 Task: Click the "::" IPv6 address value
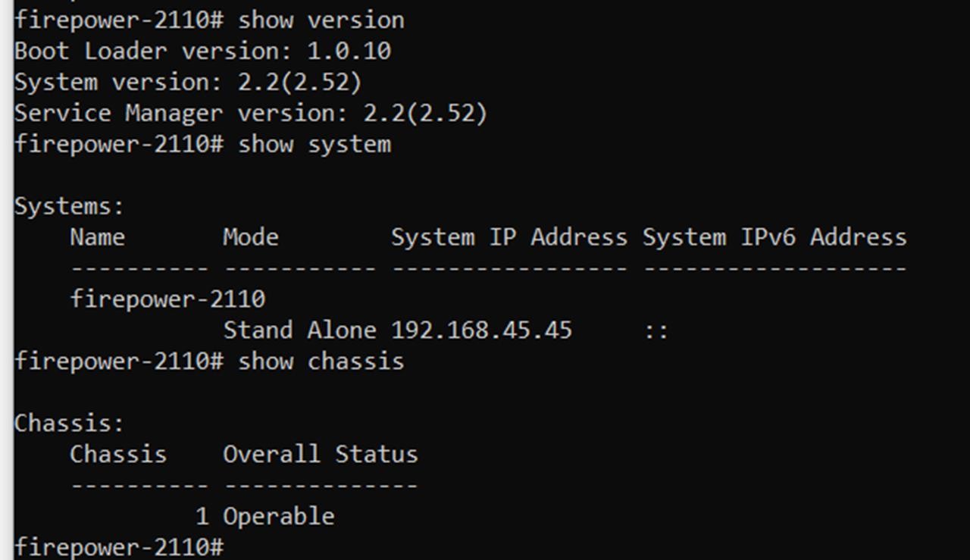pyautogui.click(x=656, y=330)
